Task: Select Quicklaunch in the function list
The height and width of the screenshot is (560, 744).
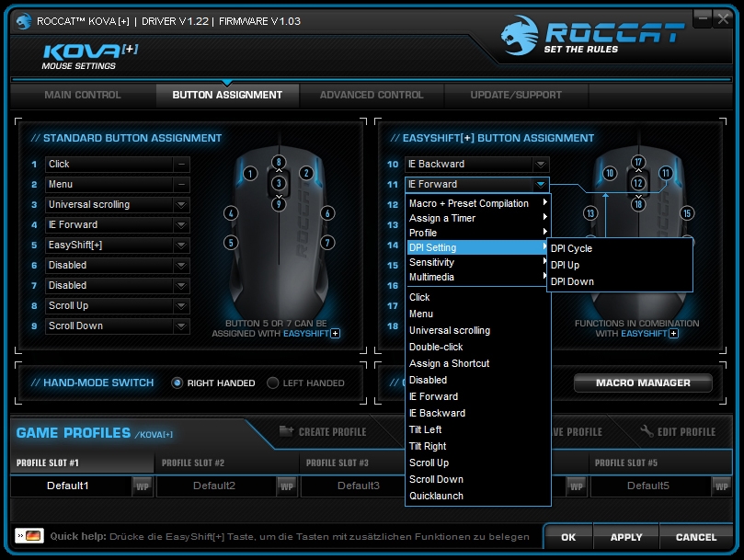Action: [x=436, y=496]
